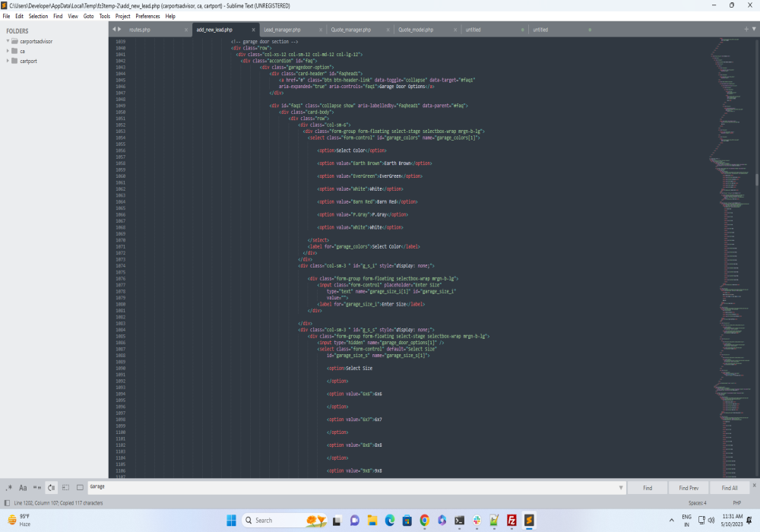This screenshot has height=532, width=760.
Task: Click the vertical scrollbar handle
Action: tap(757, 179)
